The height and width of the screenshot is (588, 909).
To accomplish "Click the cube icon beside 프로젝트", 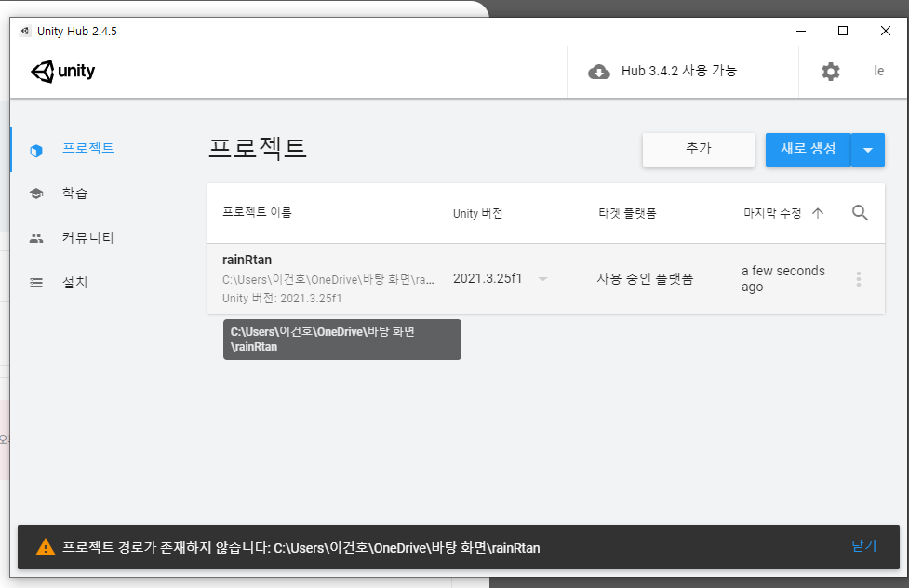I will 36,151.
